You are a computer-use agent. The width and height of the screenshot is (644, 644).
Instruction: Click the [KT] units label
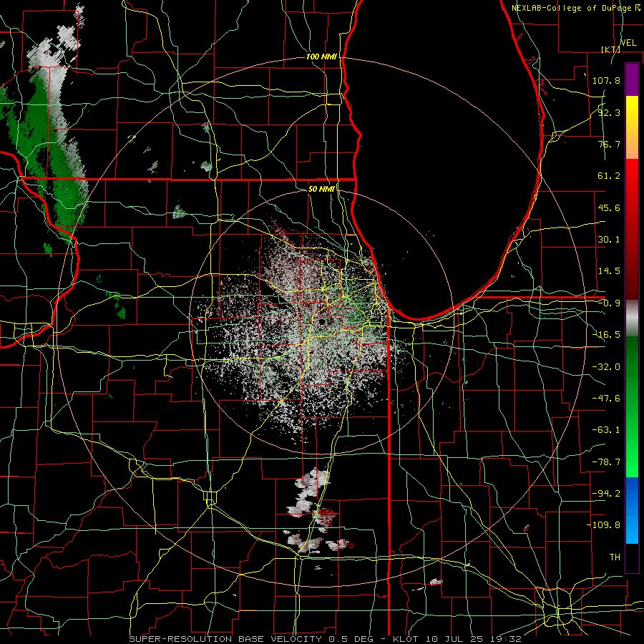pos(610,49)
